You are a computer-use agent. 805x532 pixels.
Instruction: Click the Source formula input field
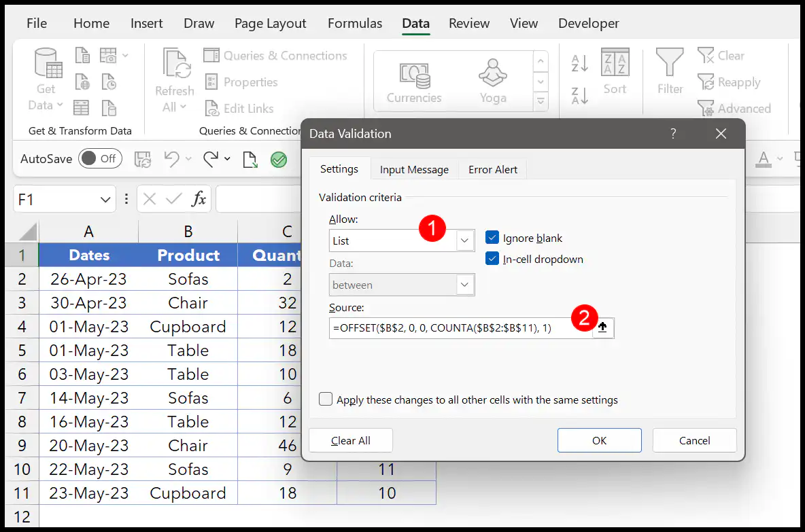pos(460,327)
